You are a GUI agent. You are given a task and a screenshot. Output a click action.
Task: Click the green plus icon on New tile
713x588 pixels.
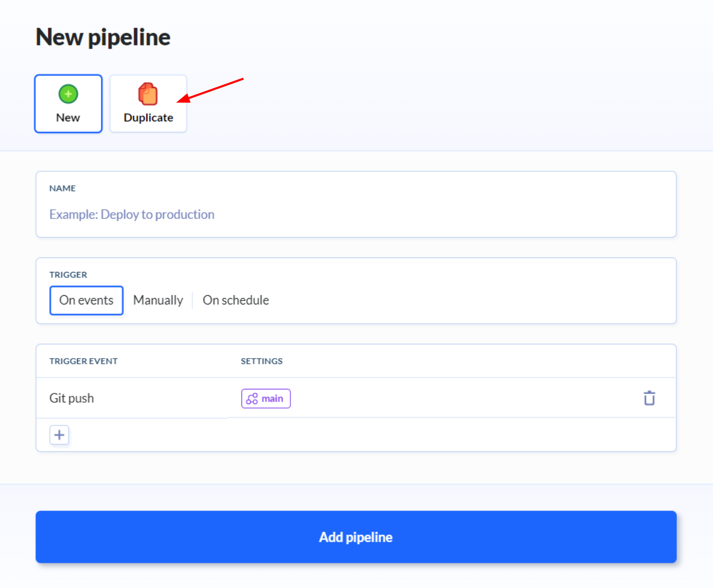(x=68, y=94)
